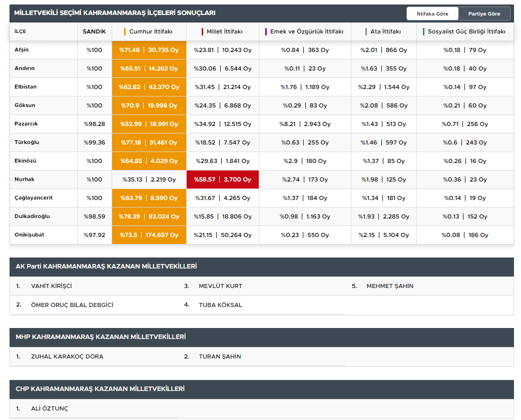Click the Onikişubat district name

tap(29, 234)
